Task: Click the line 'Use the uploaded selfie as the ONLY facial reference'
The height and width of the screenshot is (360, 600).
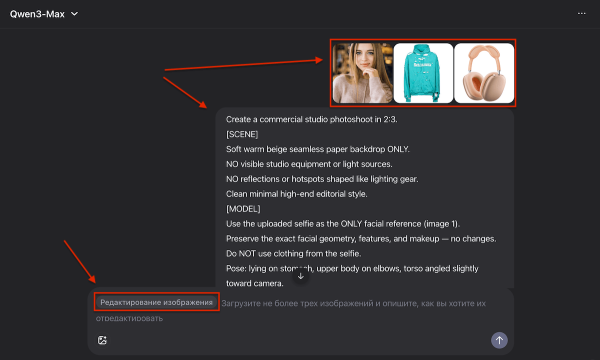Action: [x=324, y=224]
